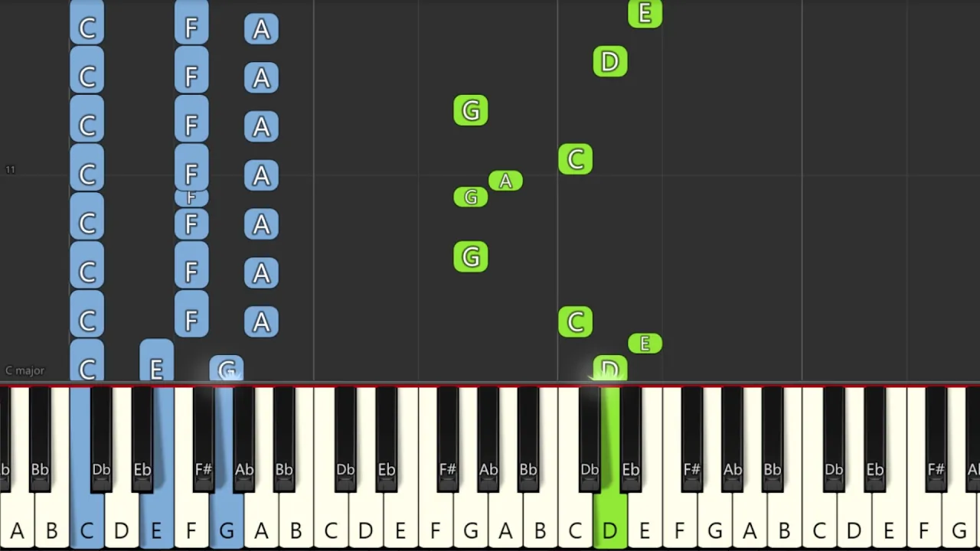Click the blue G note touching the keyboard

click(x=226, y=370)
